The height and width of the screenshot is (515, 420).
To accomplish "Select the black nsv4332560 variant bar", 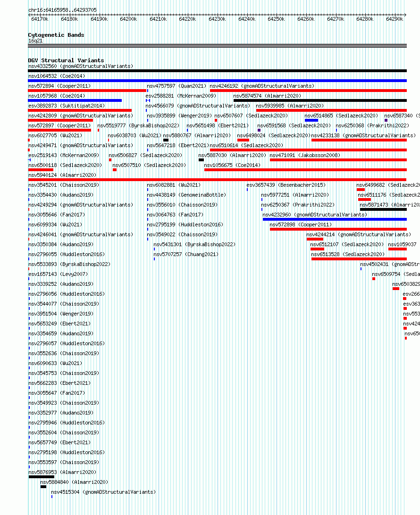I will [x=217, y=71].
